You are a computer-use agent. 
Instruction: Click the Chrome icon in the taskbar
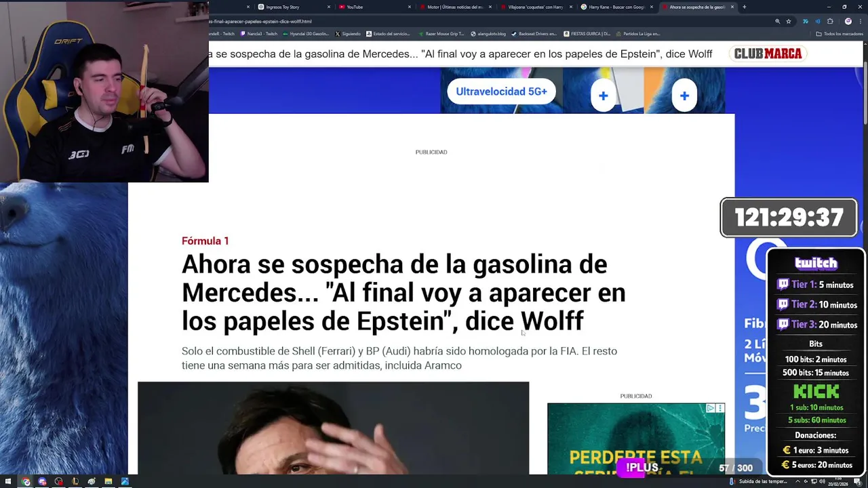(x=26, y=482)
